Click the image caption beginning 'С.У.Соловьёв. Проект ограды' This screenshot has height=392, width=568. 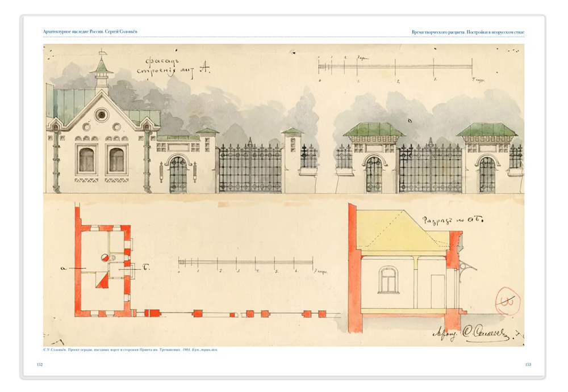pos(131,350)
